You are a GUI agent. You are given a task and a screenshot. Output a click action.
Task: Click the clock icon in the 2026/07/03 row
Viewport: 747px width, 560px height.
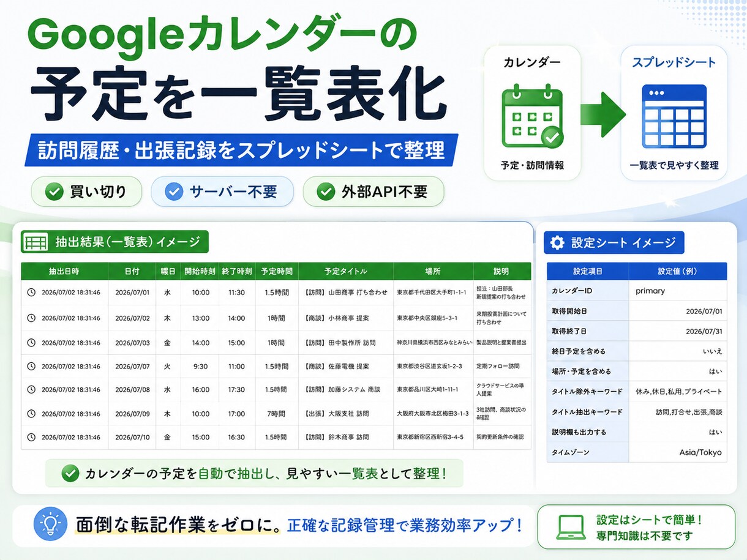coord(31,343)
